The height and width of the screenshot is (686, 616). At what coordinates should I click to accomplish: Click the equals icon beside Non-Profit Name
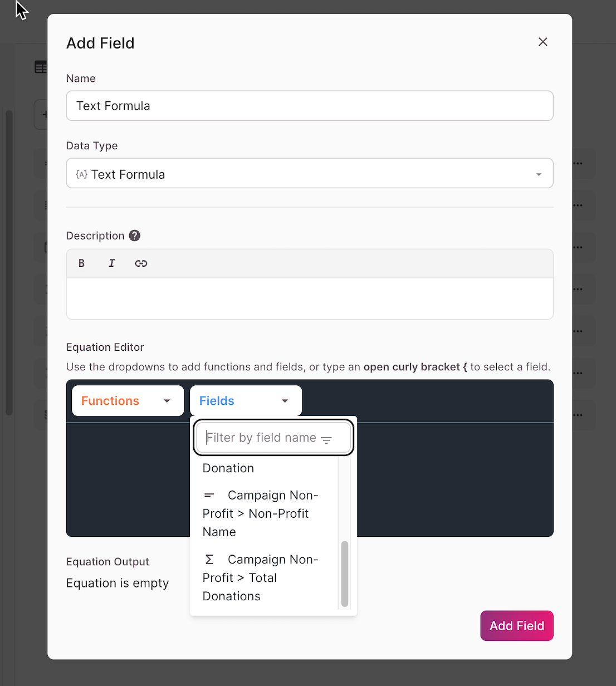(209, 495)
